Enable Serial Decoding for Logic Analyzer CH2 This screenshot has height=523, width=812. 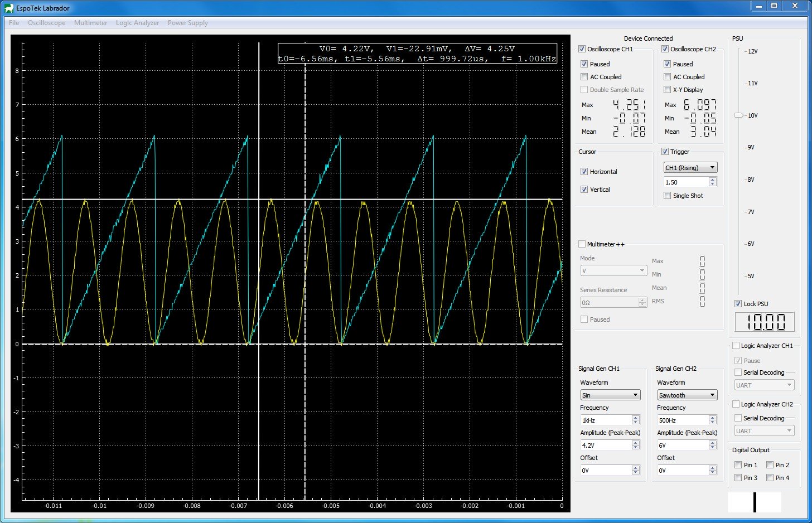click(x=737, y=418)
